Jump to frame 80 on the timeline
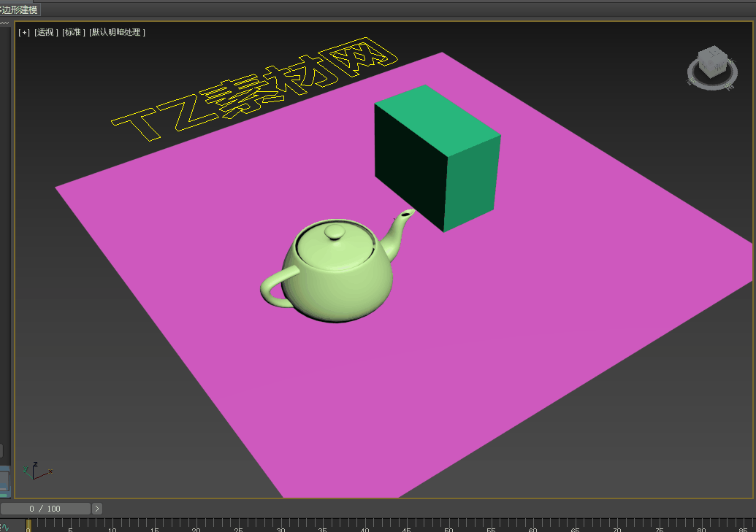 701,525
